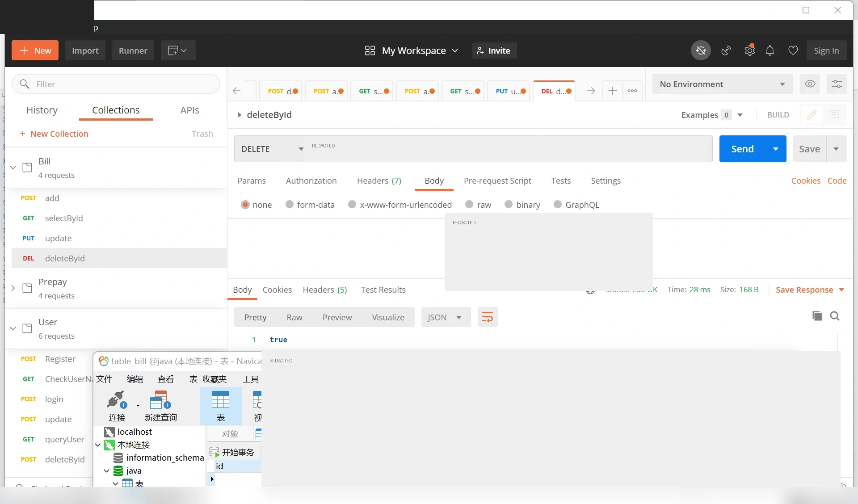Click the environment quick look eye icon

pos(810,84)
